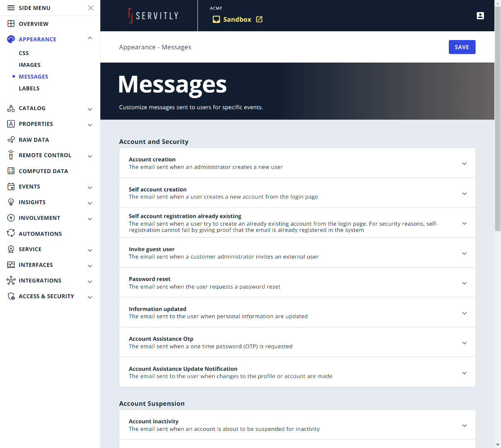The width and height of the screenshot is (501, 448).
Task: Click the Computed Data calculator icon
Action: coord(11,171)
